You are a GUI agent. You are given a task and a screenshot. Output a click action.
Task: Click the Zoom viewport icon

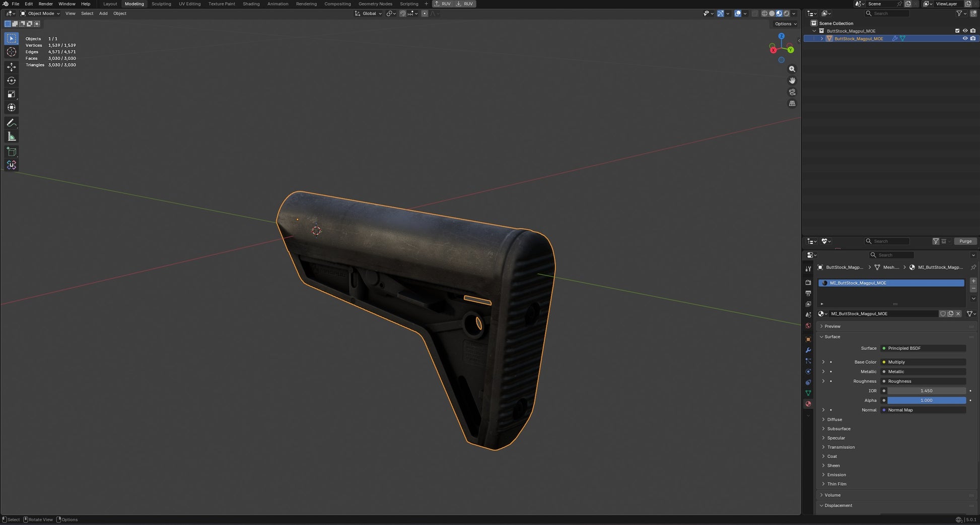[x=792, y=69]
